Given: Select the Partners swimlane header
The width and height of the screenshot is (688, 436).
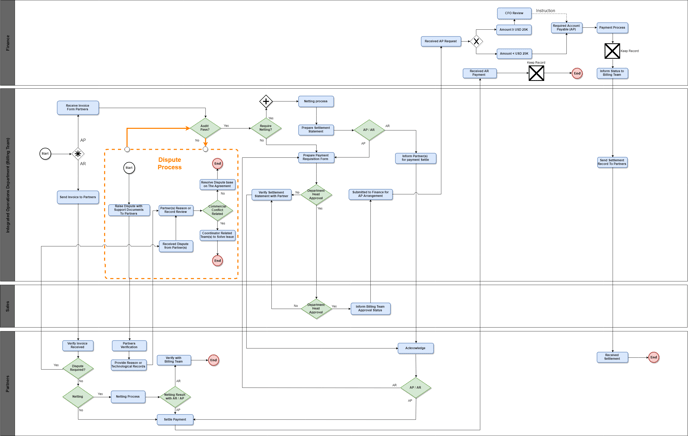Looking at the screenshot, I should (7, 383).
